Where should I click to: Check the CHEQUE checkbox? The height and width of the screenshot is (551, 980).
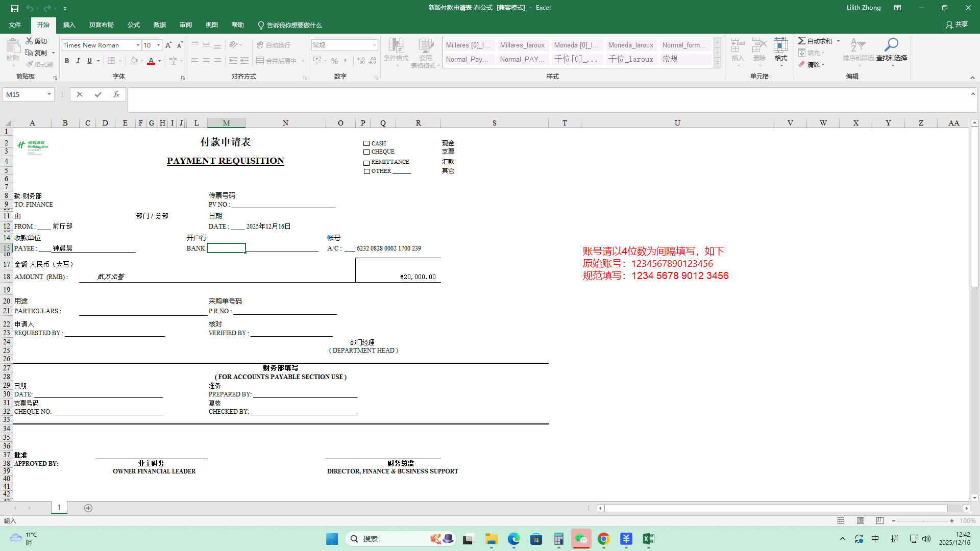[366, 152]
